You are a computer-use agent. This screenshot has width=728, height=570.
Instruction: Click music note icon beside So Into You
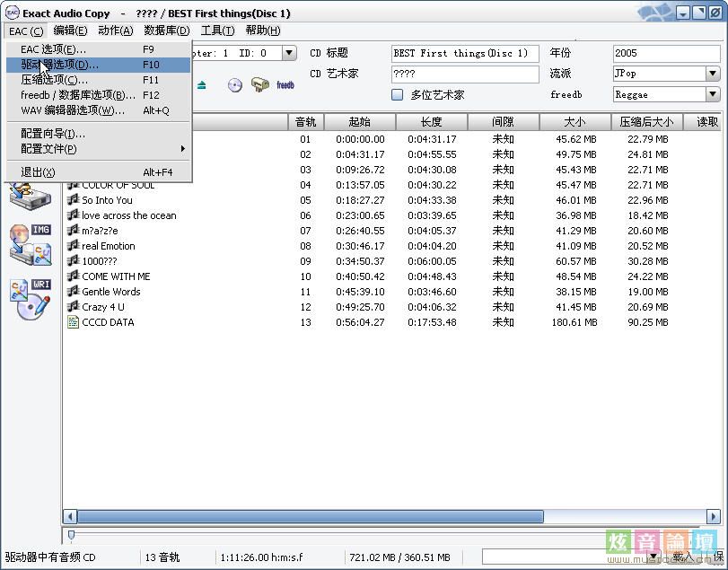[x=73, y=200]
